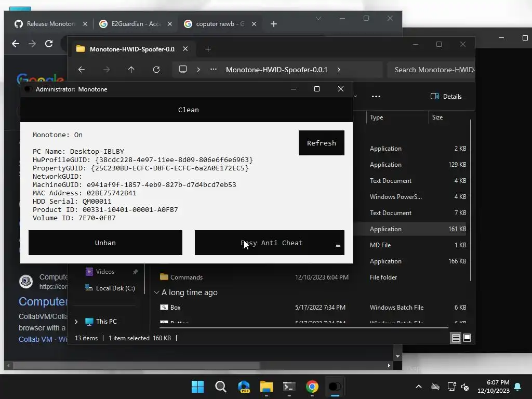Close the Release Monotone Chrome tab
Viewport: 532px width, 399px height.
coord(85,24)
